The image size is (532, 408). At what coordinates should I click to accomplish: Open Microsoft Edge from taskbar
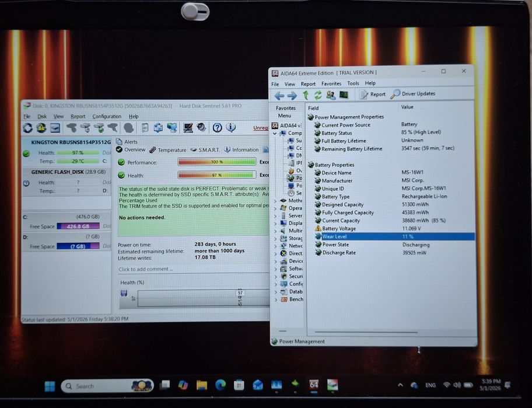point(220,385)
